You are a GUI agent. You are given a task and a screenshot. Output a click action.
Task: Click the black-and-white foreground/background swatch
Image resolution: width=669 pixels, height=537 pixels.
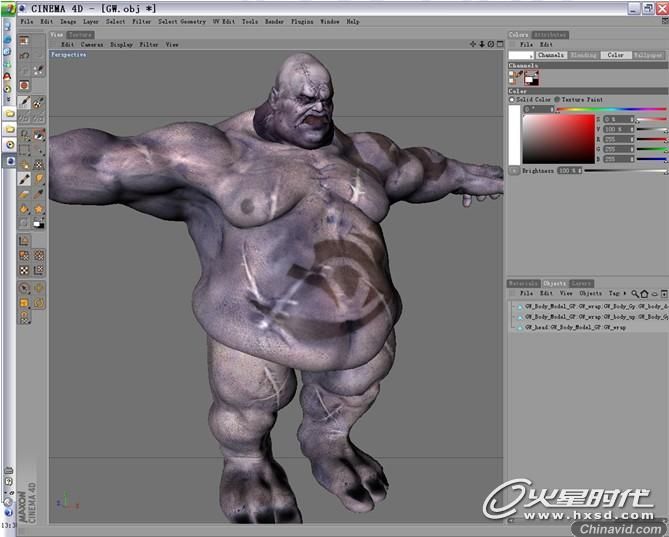coord(38,224)
